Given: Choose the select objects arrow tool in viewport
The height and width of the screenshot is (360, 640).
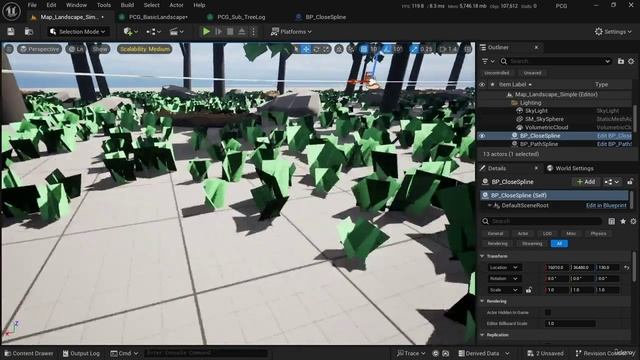Looking at the screenshot, I should 296,49.
